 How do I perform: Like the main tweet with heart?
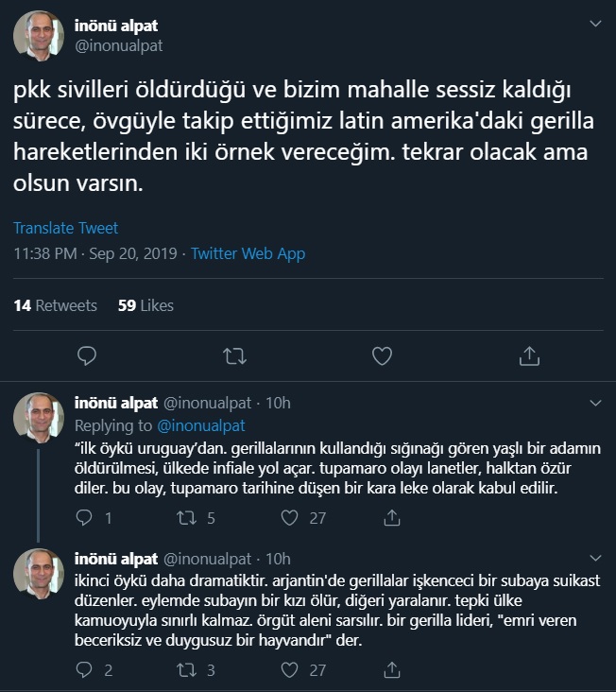coord(382,355)
